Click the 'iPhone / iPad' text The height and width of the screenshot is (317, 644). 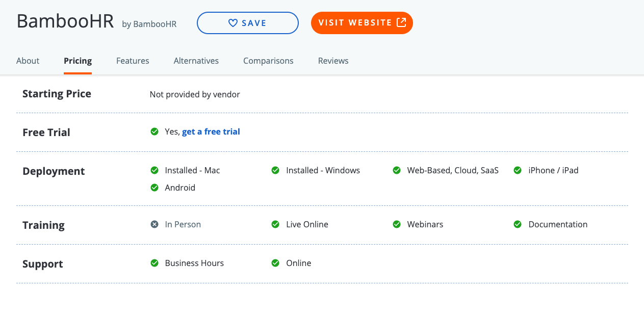(554, 170)
